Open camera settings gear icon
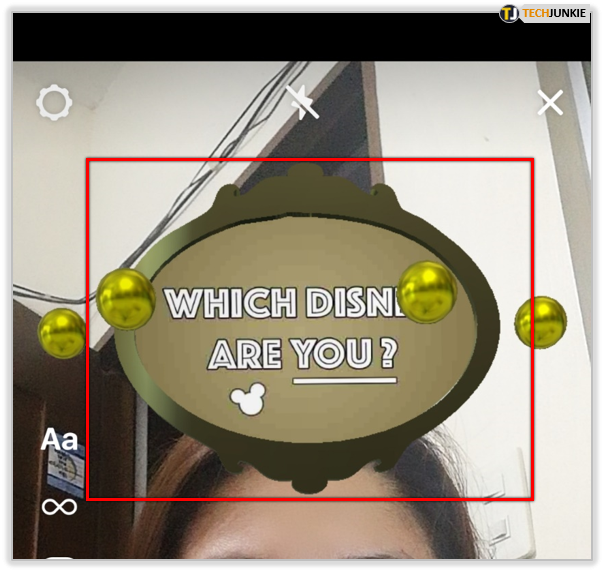This screenshot has height=572, width=604. [x=54, y=103]
